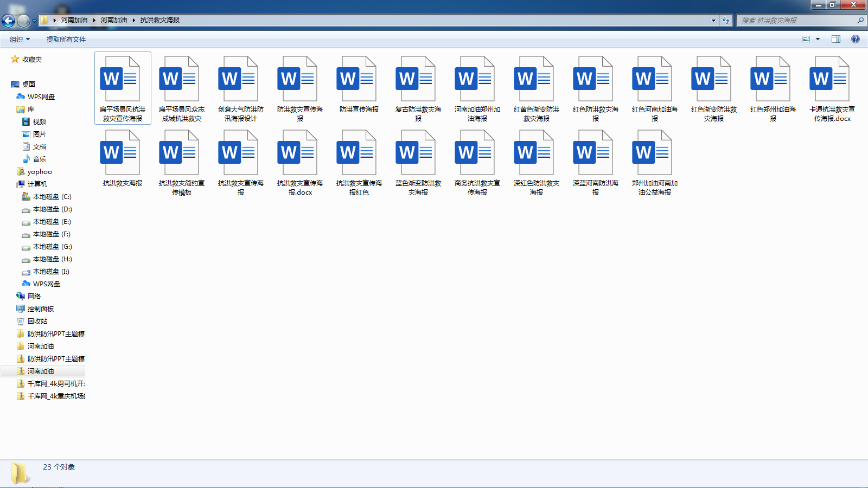
Task: Select file 红黄色渐变防洪救灾海报
Action: tap(537, 88)
